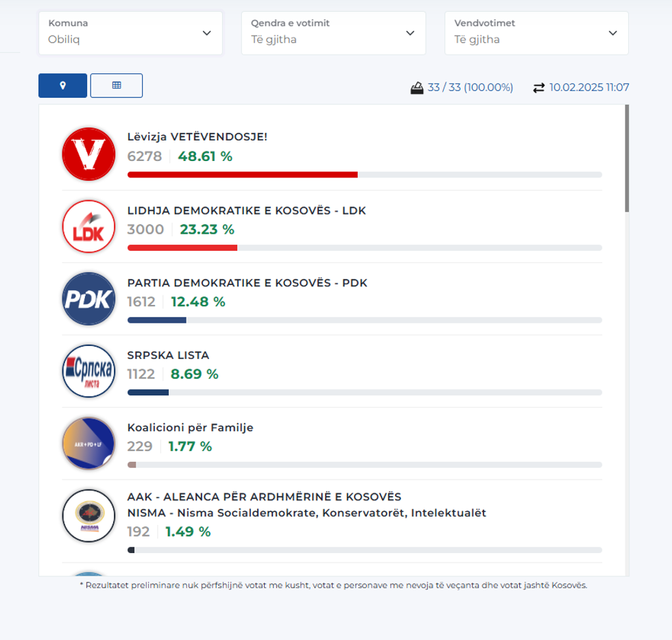Expand the Qendra e votimit dropdown
The height and width of the screenshot is (640, 672).
pos(333,33)
